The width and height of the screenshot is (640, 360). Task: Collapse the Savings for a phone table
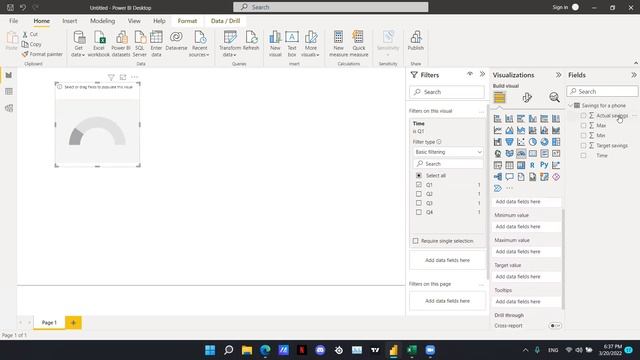(571, 105)
